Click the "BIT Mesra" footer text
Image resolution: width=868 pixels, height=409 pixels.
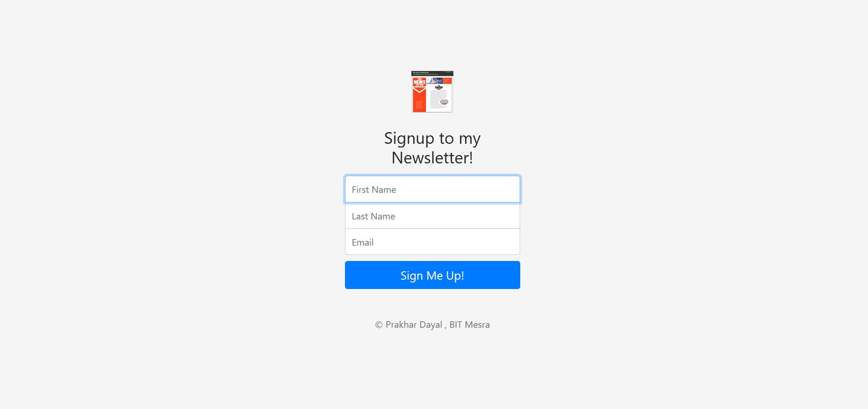pyautogui.click(x=470, y=325)
